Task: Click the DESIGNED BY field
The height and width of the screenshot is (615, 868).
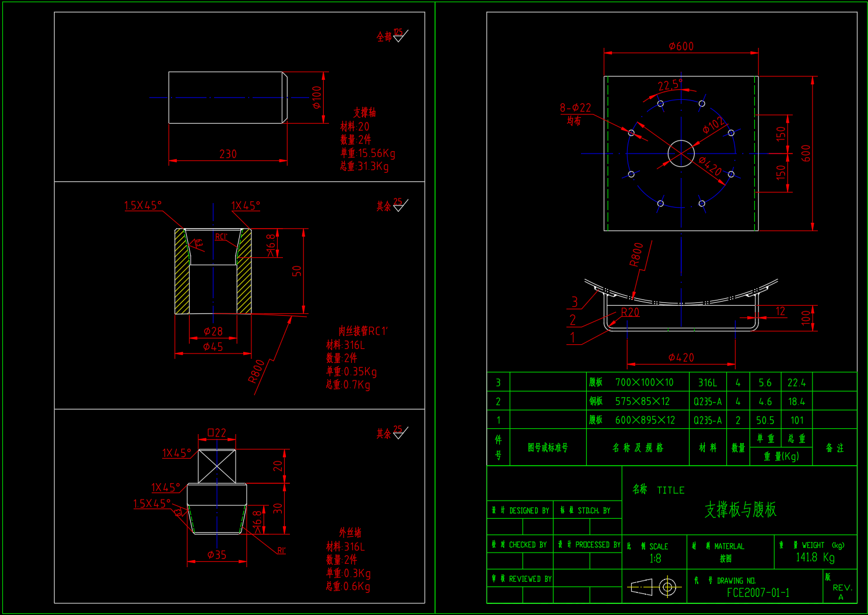Action: (x=523, y=510)
